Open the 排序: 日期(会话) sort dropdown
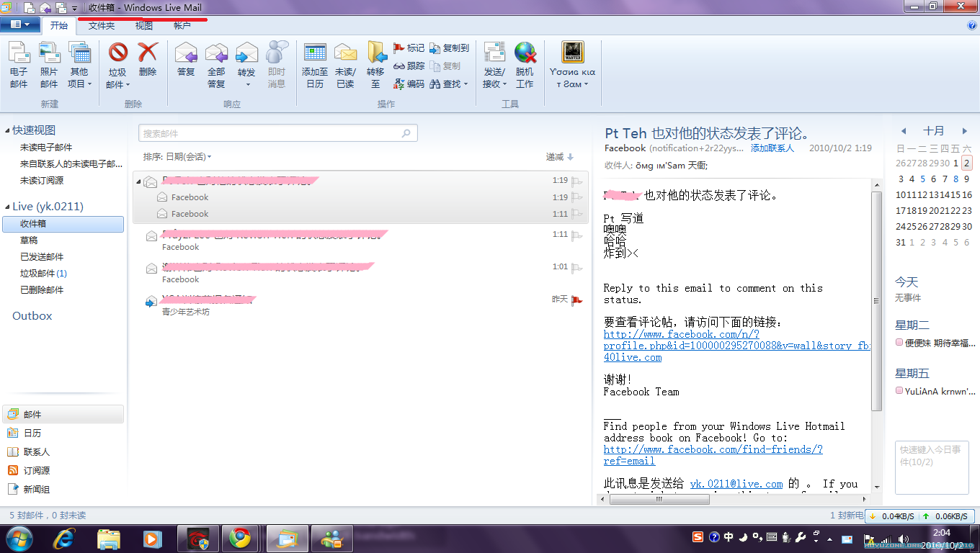This screenshot has width=980, height=553. click(x=177, y=156)
